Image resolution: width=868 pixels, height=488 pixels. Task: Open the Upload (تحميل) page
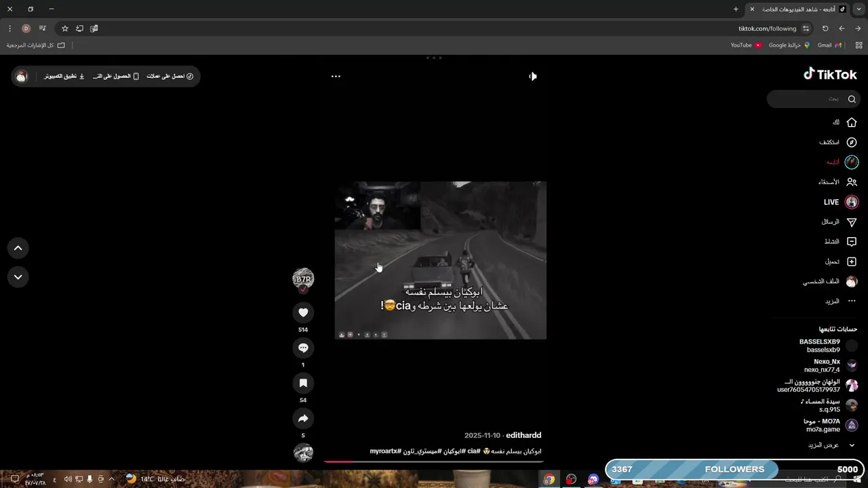coord(841,262)
